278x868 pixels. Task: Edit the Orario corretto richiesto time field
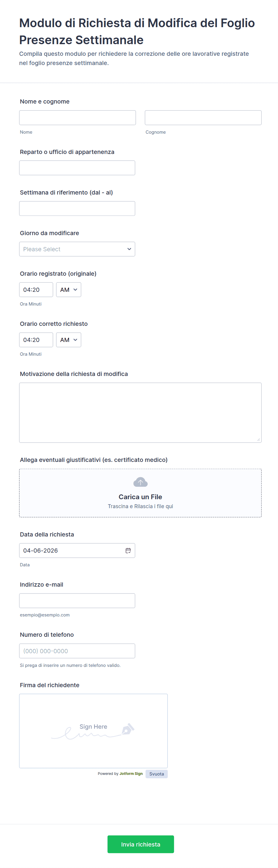pos(36,340)
